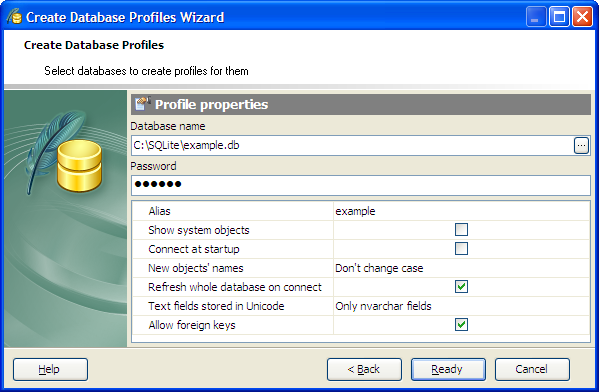Select the "New objects' names" label
Screen dimensions: 599x392
pos(196,268)
